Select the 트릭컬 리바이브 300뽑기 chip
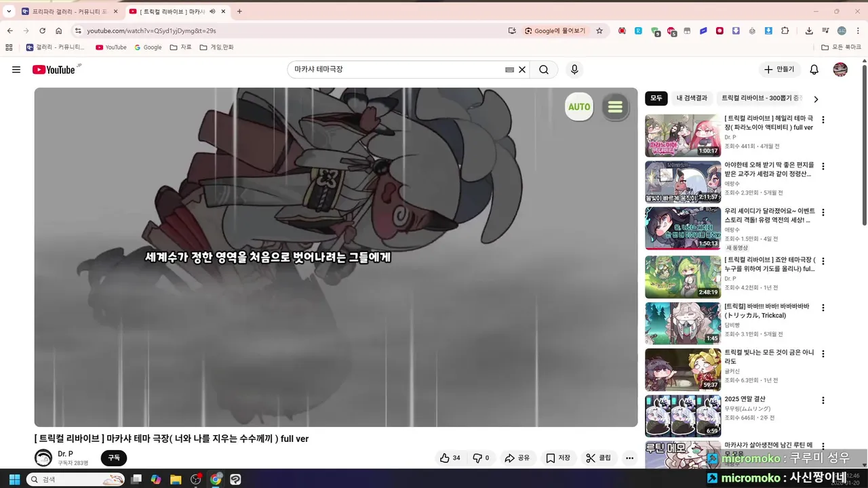The width and height of the screenshot is (868, 488). tap(762, 98)
